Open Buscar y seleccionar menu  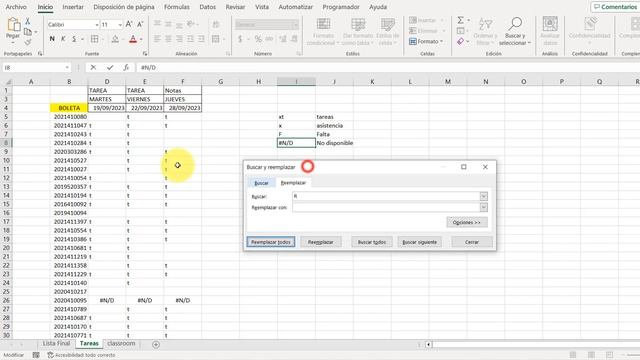[x=515, y=31]
